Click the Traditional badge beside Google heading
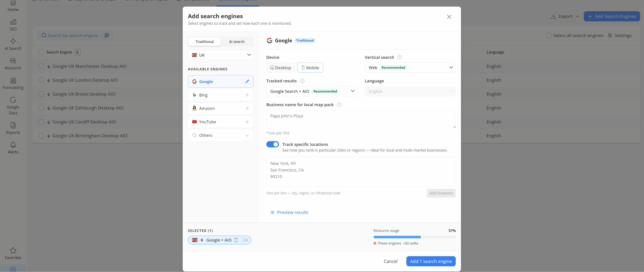 pyautogui.click(x=305, y=40)
